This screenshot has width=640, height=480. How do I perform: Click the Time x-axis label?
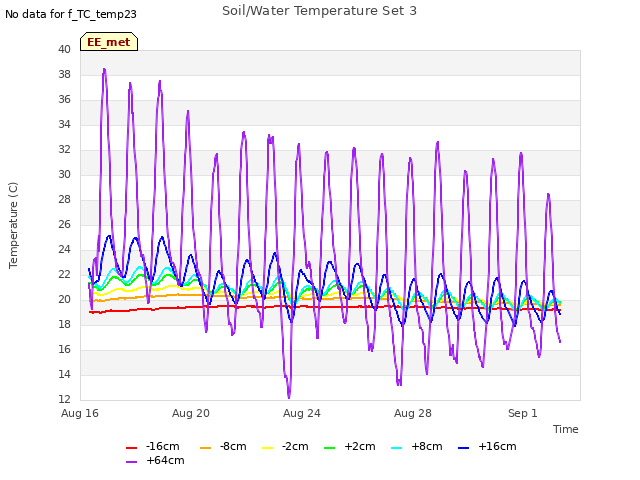click(565, 429)
